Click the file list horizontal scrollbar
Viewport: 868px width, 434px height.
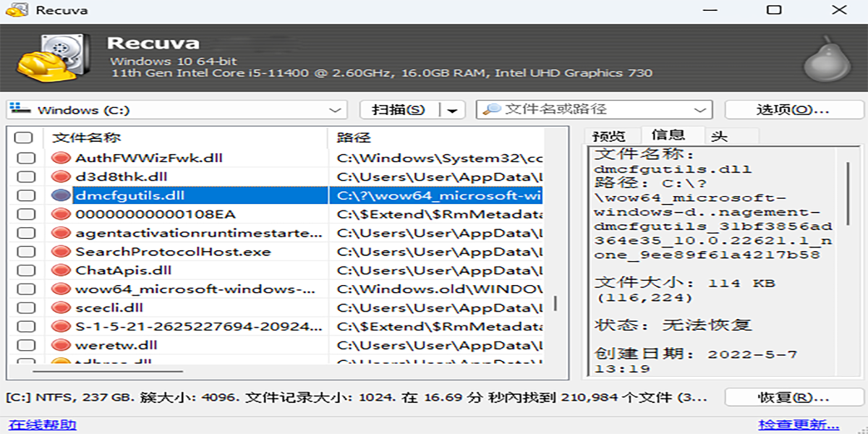pyautogui.click(x=107, y=370)
